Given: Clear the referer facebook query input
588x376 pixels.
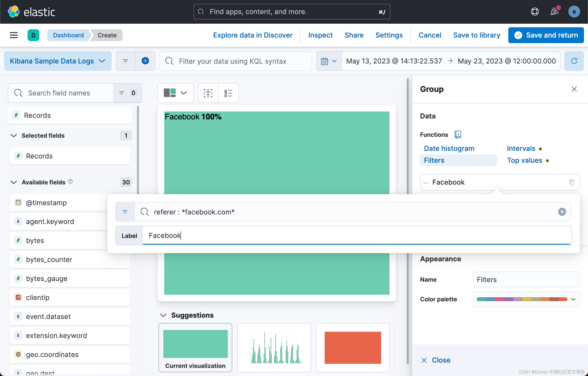Looking at the screenshot, I should [562, 212].
